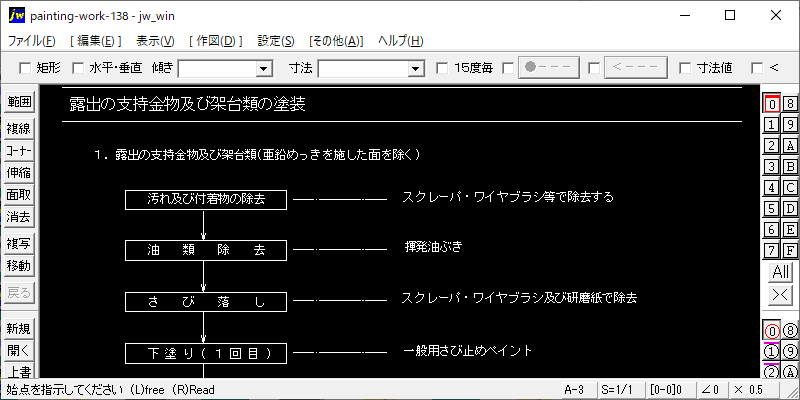
Task: Select layer group circle 9
Action: [x=790, y=352]
